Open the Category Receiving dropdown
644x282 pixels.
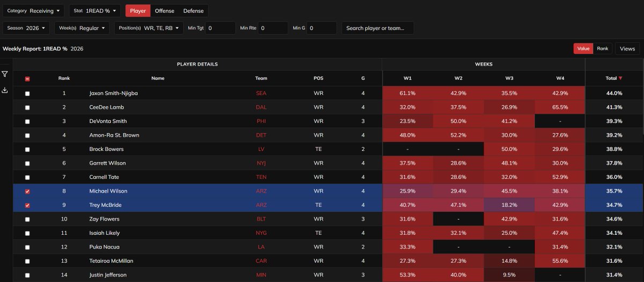point(33,11)
